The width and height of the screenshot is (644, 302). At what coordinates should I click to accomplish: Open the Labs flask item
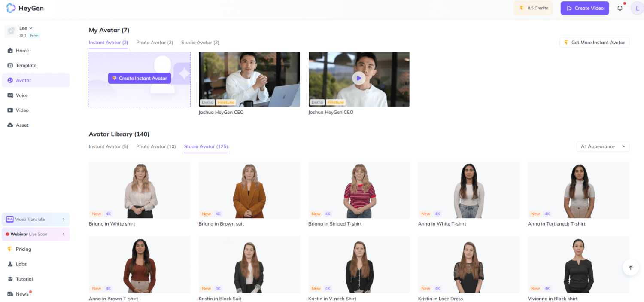point(21,264)
